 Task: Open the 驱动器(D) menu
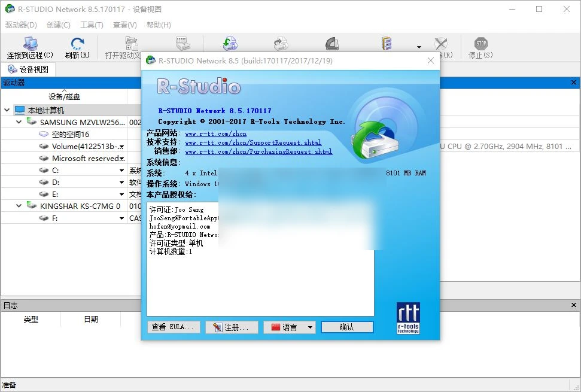(x=20, y=25)
